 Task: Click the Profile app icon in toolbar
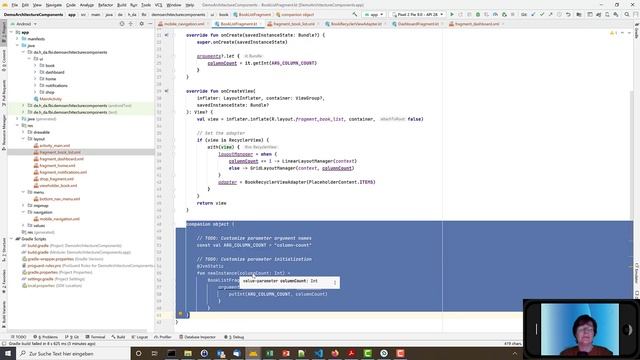495,15
